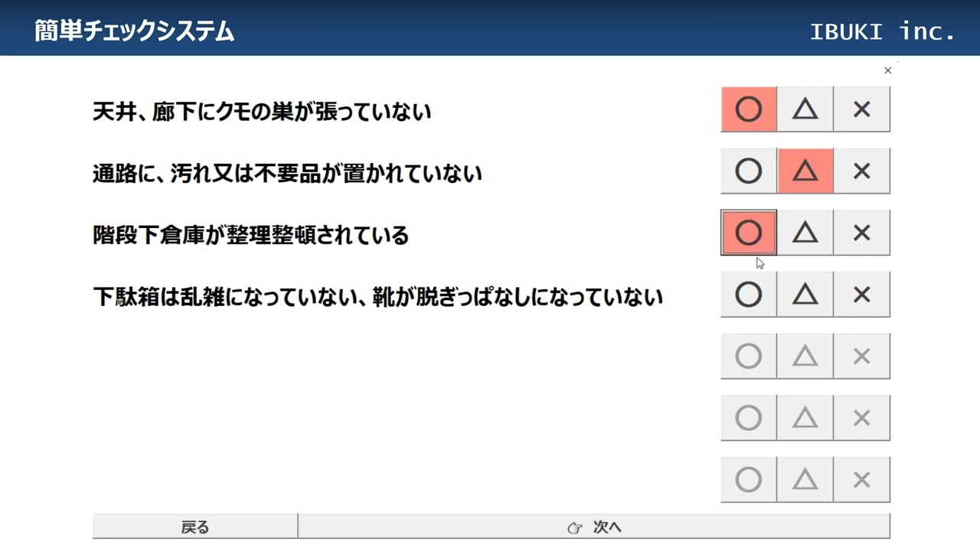Close the check panel with small ×
This screenshot has width=980, height=551.
pyautogui.click(x=887, y=70)
